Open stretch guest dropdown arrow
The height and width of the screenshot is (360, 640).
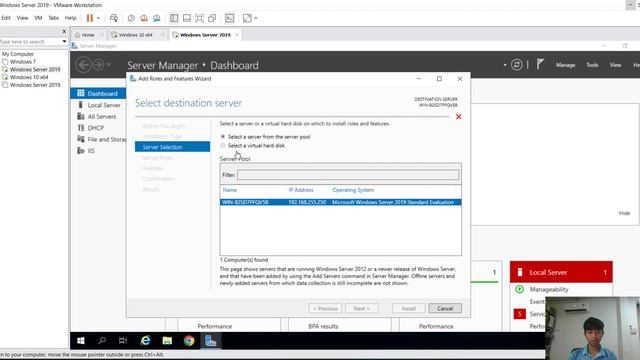tap(256, 18)
